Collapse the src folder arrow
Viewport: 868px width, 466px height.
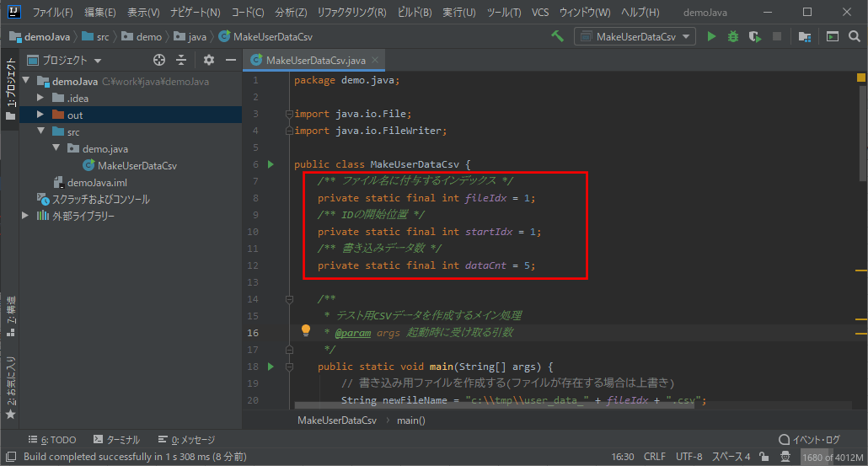(41, 131)
